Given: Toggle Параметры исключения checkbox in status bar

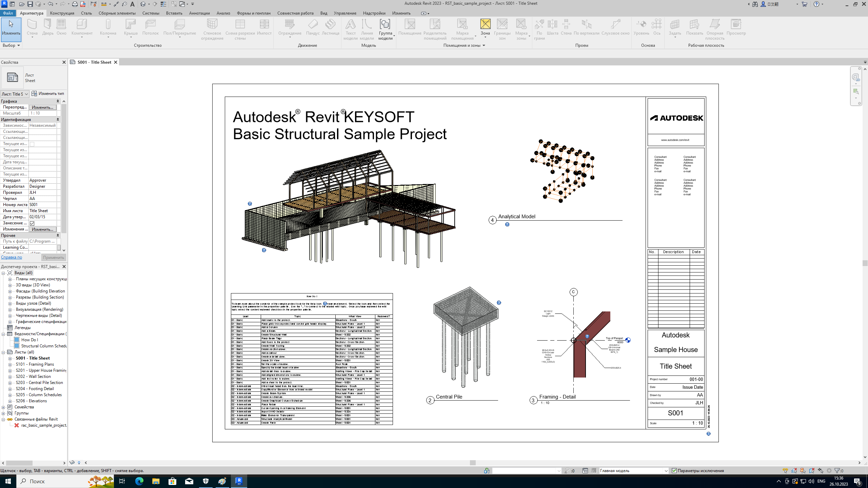Looking at the screenshot, I should 674,470.
